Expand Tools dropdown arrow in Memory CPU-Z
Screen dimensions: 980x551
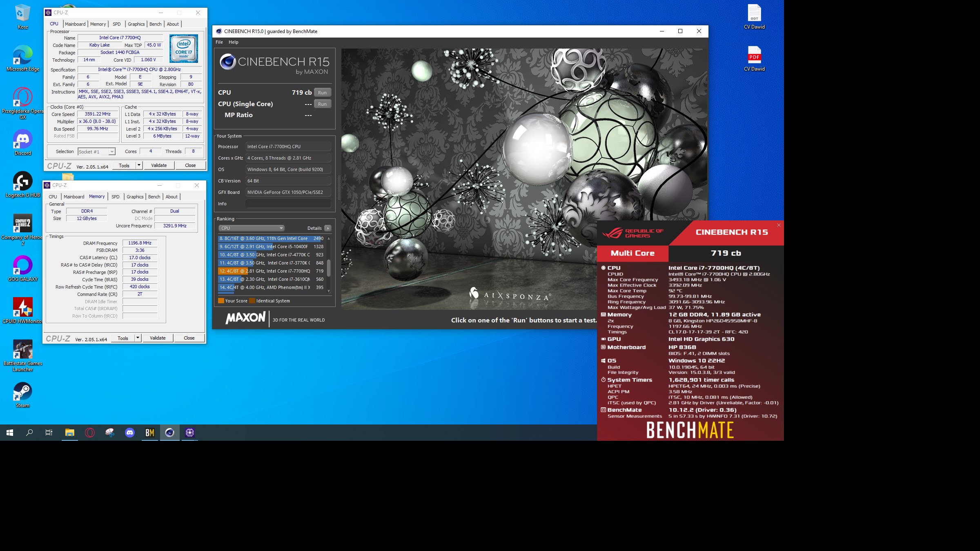pos(138,338)
